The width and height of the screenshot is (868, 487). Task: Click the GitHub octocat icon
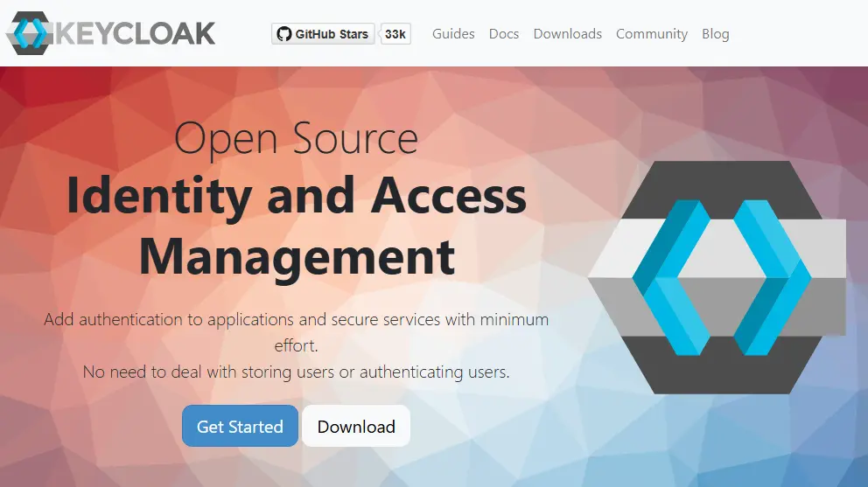[284, 34]
